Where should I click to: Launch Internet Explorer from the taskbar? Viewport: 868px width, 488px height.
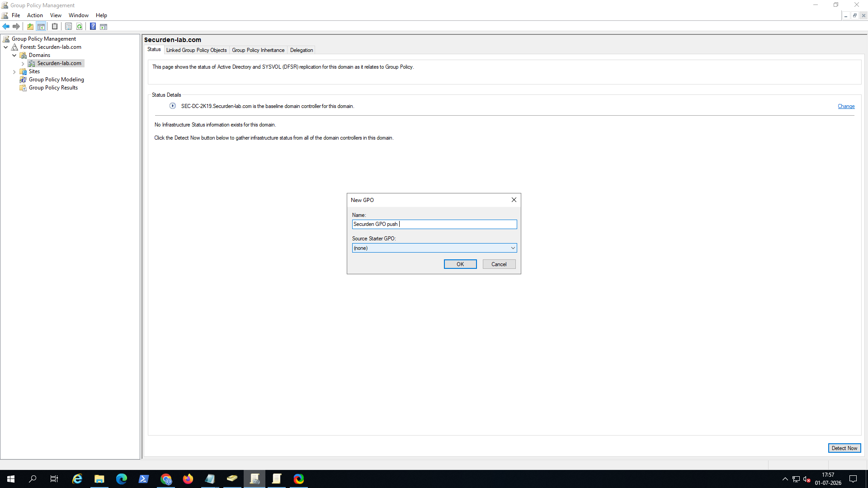click(x=77, y=479)
